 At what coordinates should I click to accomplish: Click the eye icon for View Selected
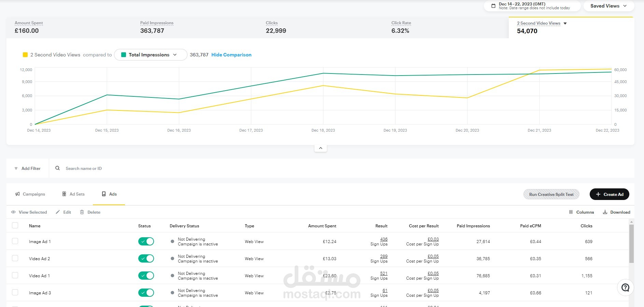pyautogui.click(x=13, y=212)
